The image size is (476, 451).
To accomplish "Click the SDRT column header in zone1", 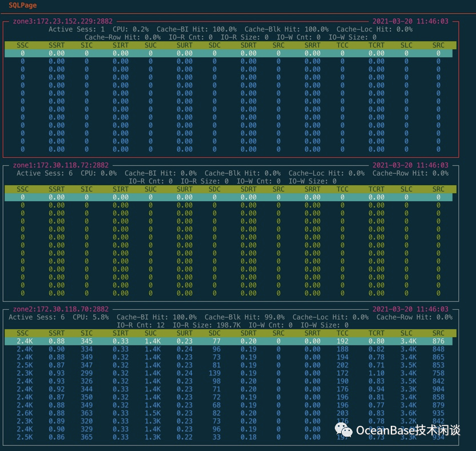I will 249,189.
